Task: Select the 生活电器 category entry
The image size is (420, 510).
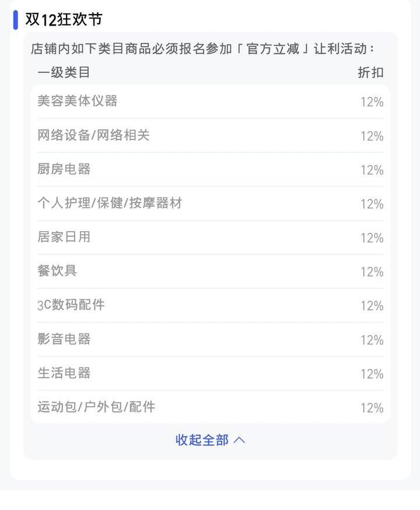Action: point(64,373)
